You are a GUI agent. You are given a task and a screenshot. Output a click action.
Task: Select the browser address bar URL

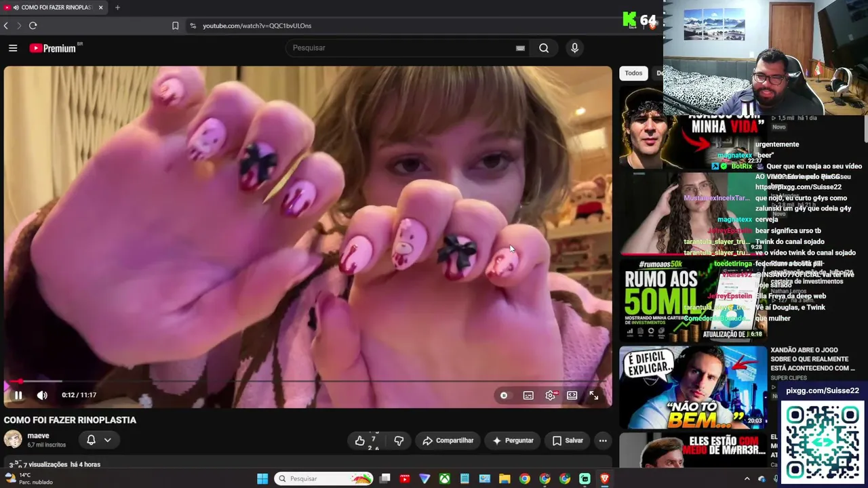coord(257,26)
